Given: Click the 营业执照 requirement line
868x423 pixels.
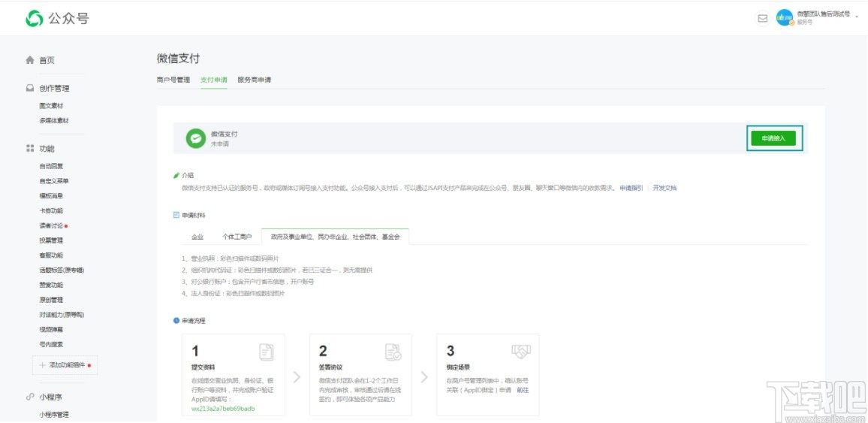Looking at the screenshot, I should point(231,258).
